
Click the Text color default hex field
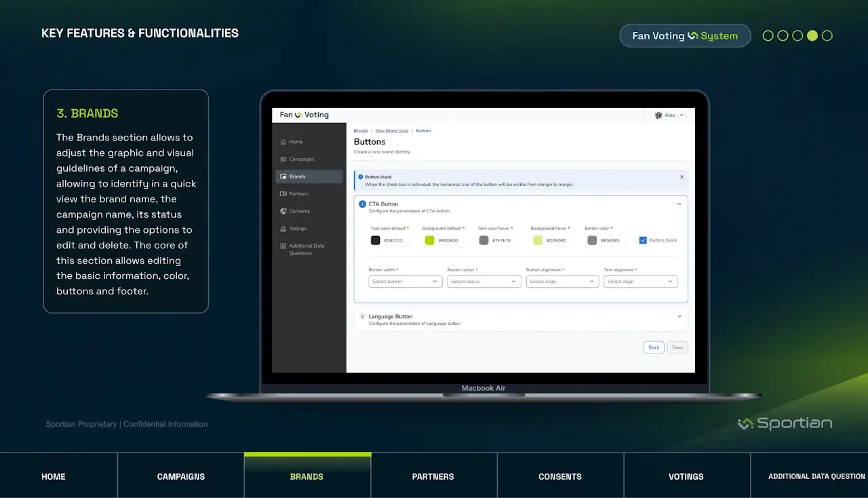[393, 240]
